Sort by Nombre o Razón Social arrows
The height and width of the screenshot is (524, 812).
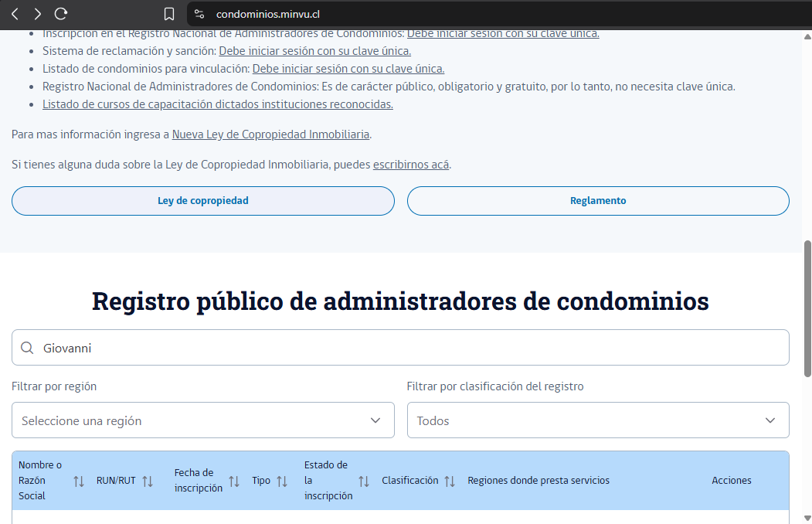(x=79, y=481)
